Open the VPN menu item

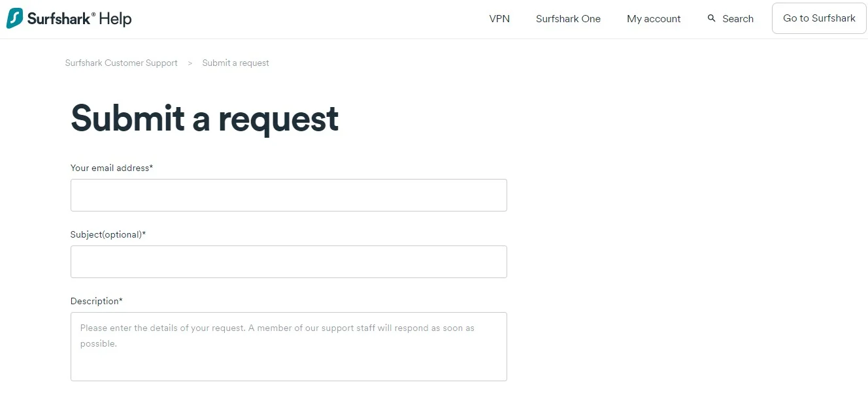click(x=499, y=19)
